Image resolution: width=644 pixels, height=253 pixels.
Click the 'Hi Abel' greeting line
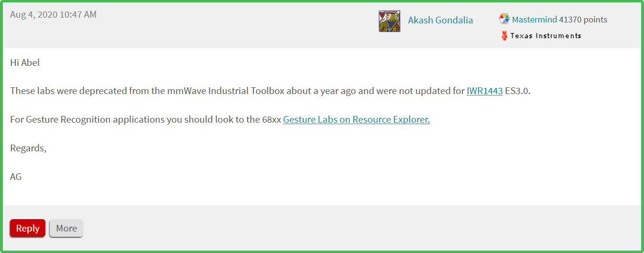25,62
